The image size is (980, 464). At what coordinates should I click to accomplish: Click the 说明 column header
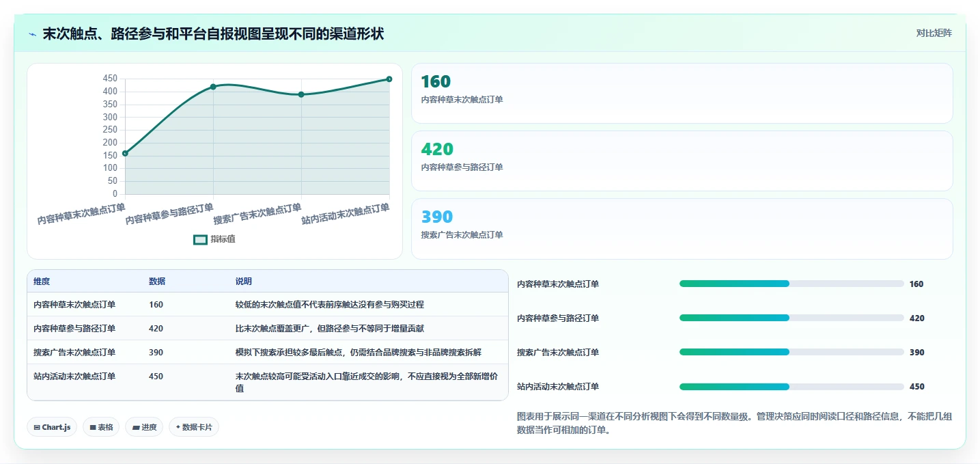pyautogui.click(x=244, y=282)
